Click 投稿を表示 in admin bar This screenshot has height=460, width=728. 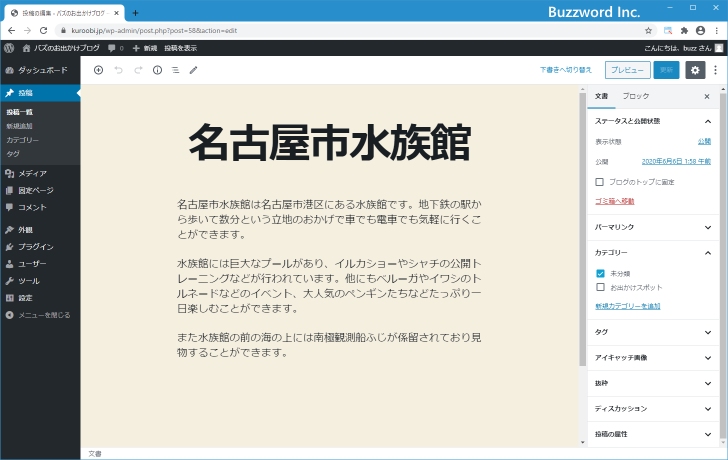(180, 48)
